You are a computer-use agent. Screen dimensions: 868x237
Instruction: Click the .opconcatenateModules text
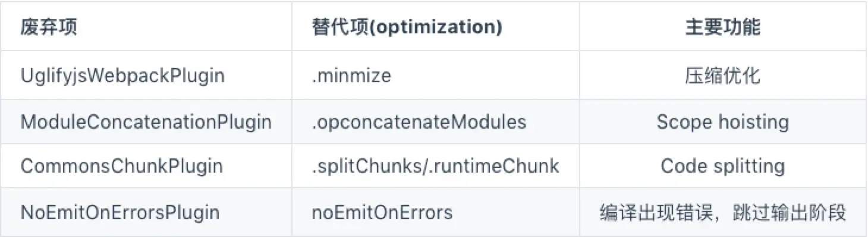419,122
